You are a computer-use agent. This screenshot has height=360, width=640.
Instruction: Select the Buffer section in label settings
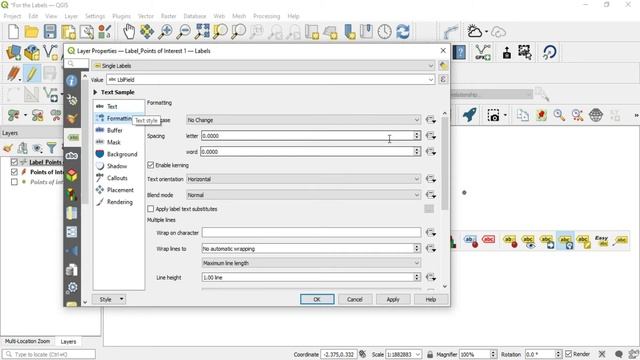(x=114, y=130)
